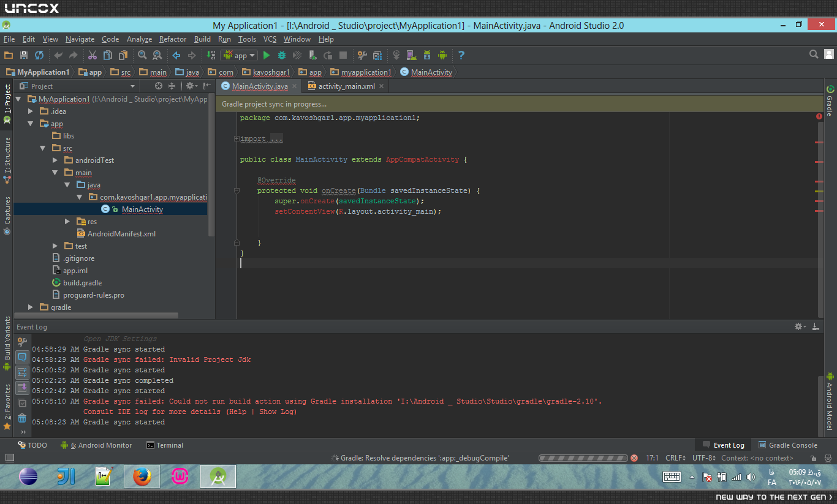The width and height of the screenshot is (837, 504).
Task: Click the Paste clipboard icon
Action: point(123,55)
